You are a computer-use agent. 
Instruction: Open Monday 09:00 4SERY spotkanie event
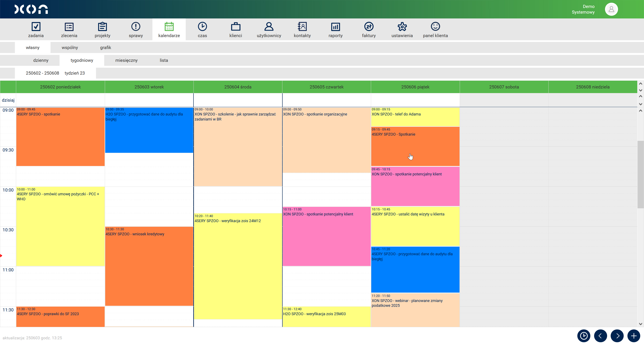coord(60,137)
